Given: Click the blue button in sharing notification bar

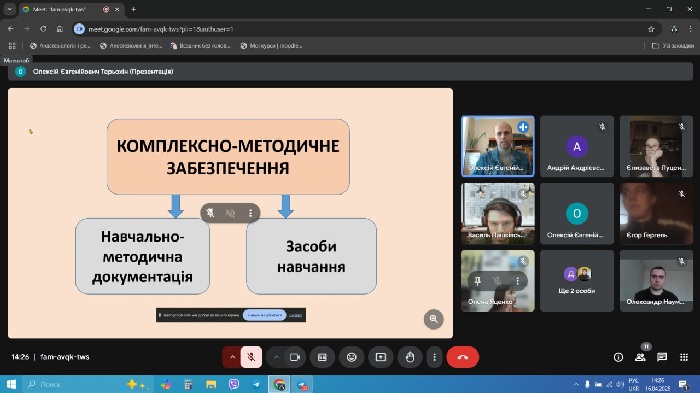Looking at the screenshot, I should click(264, 315).
